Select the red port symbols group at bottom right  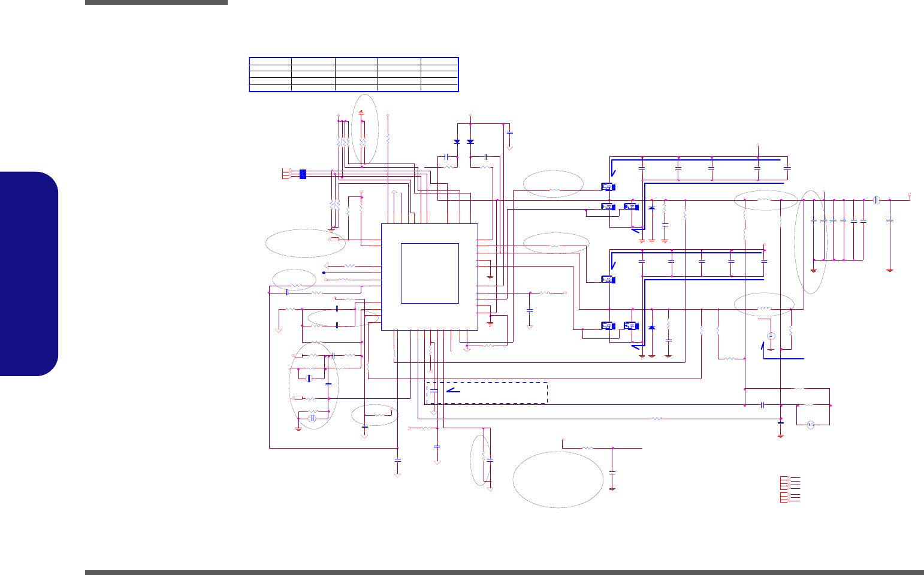pos(790,489)
